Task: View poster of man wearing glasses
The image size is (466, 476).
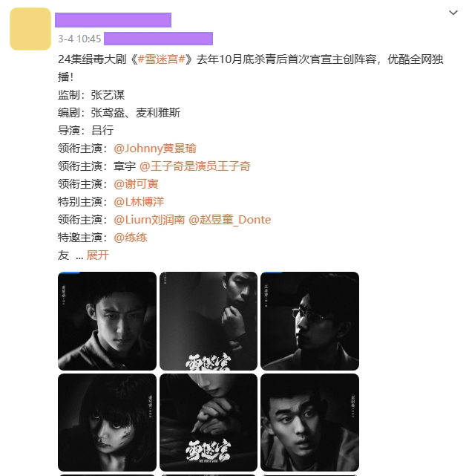Action: (x=309, y=321)
